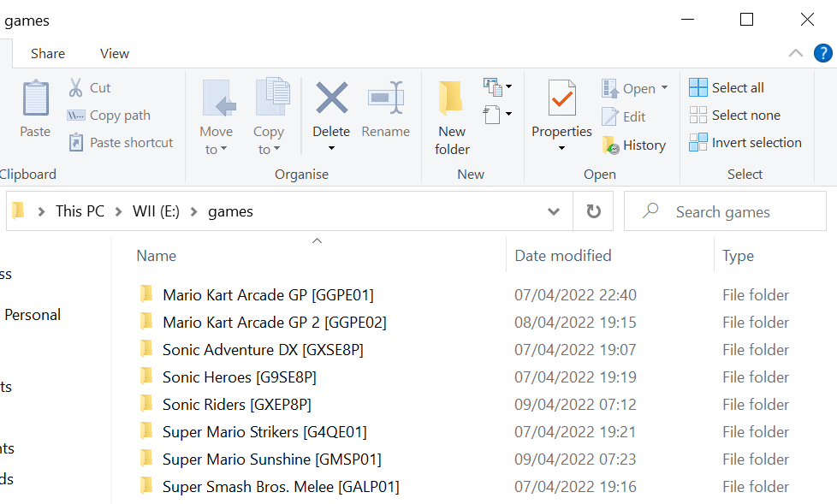
Task: Click folder icon of Super Mario Sunshine [GMSP01]
Action: [146, 458]
